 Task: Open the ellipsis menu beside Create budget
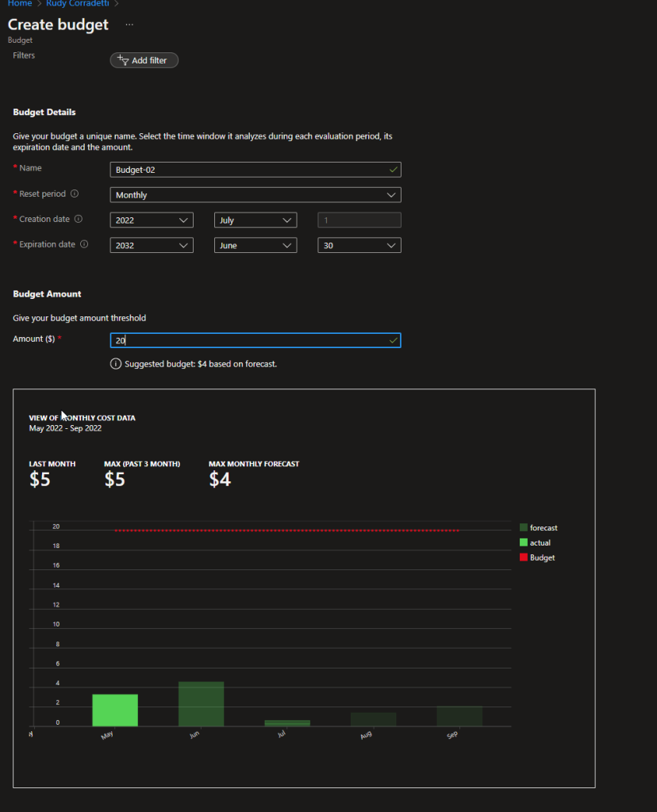[x=129, y=25]
